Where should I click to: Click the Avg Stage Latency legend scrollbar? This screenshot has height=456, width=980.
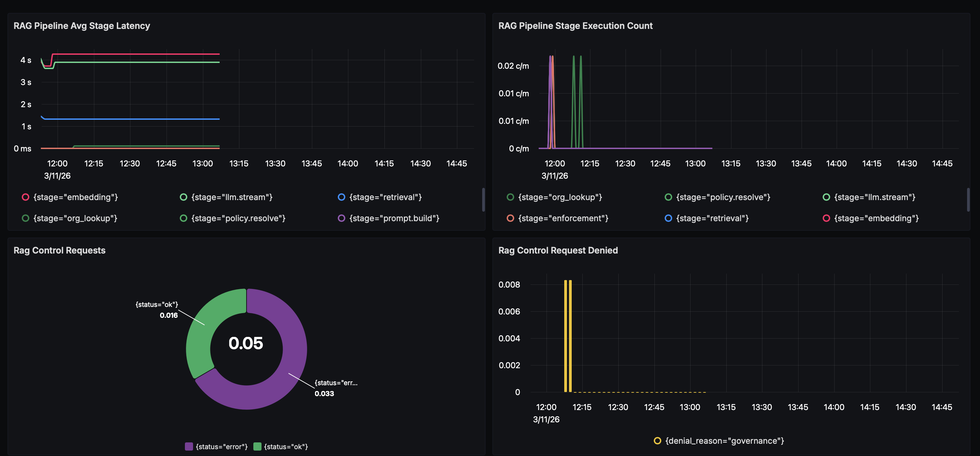pos(484,199)
